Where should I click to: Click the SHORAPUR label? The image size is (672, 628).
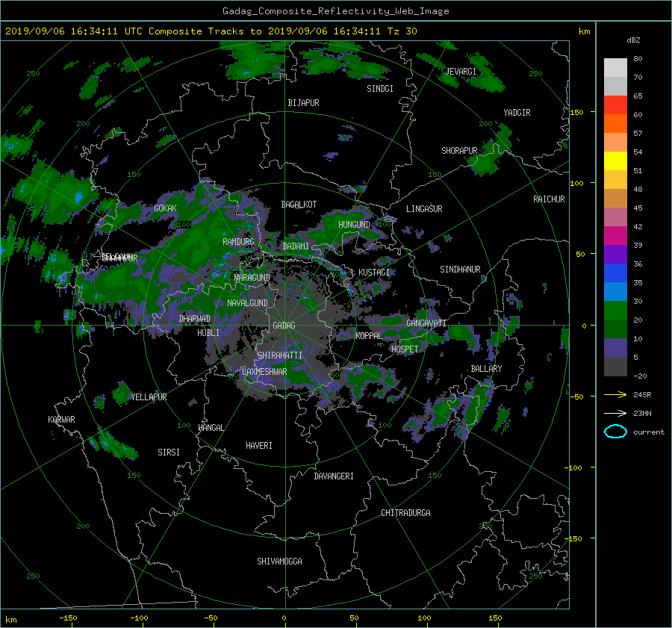(x=459, y=151)
